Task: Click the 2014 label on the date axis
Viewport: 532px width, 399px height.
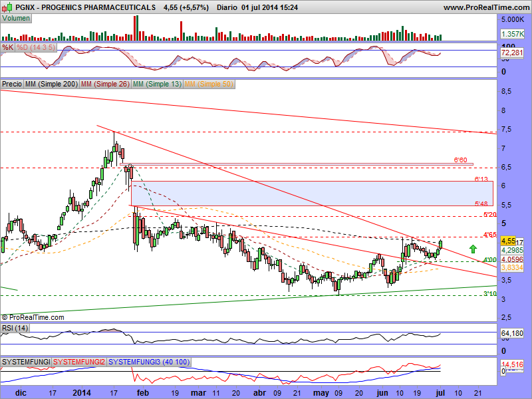Action: tap(82, 393)
